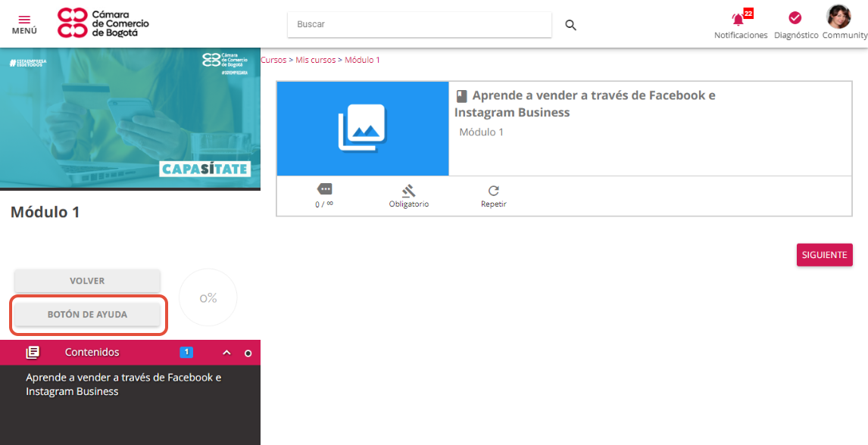Image resolution: width=868 pixels, height=445 pixels.
Task: Click the 'Módulo 1' subtitle under the course title
Action: (481, 132)
